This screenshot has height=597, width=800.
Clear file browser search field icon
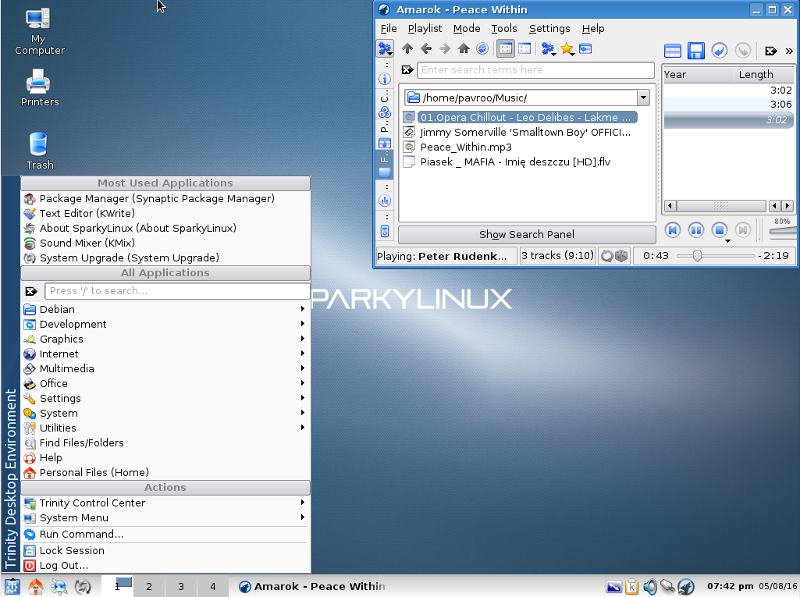[407, 70]
